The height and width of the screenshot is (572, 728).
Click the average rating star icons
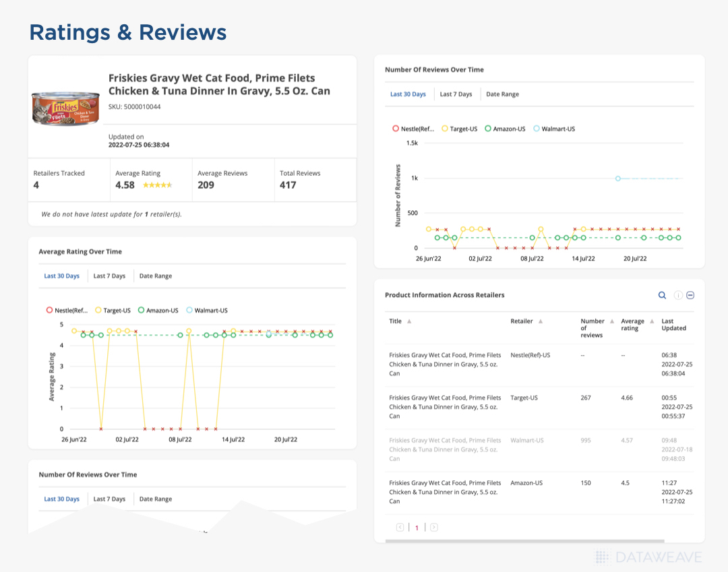point(157,185)
